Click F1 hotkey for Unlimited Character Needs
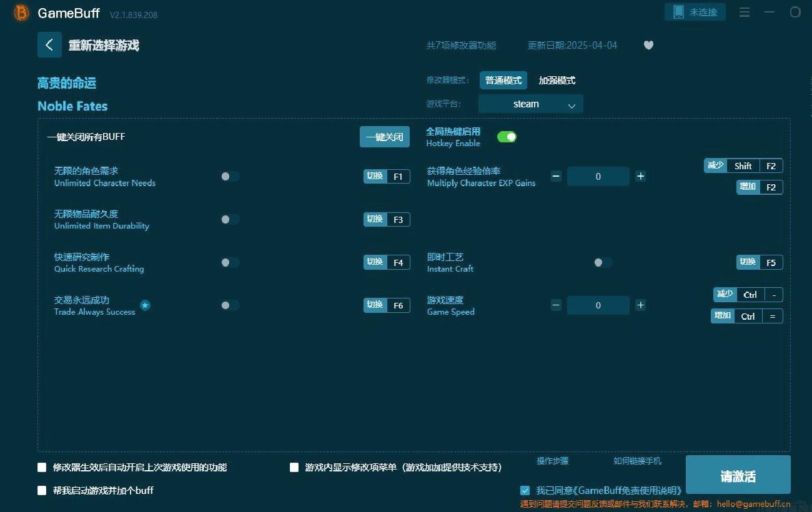Image resolution: width=812 pixels, height=512 pixels. pyautogui.click(x=387, y=177)
